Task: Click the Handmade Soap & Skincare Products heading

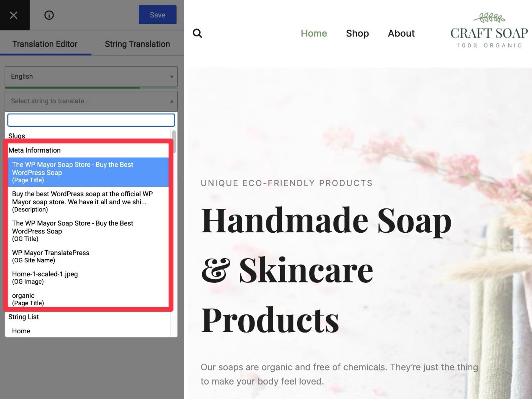Action: coord(326,270)
